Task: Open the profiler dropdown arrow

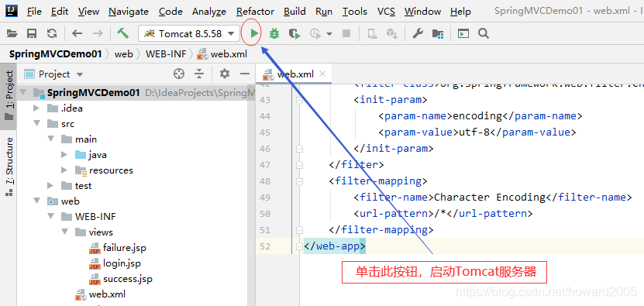Action: point(329,33)
